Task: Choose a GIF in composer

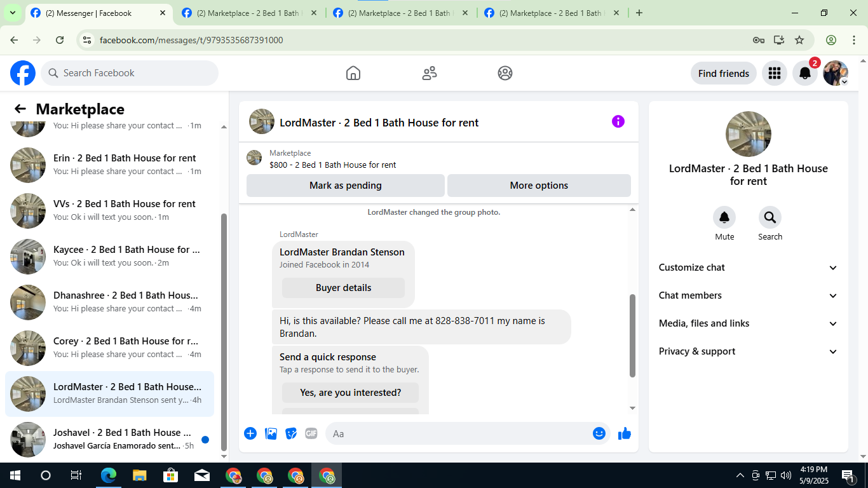Action: 311,433
